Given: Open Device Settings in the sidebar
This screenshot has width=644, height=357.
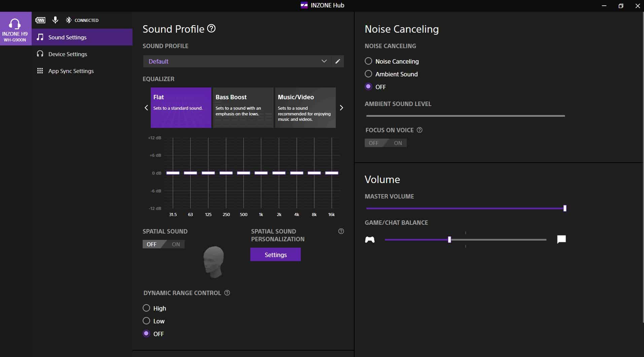Looking at the screenshot, I should [x=68, y=54].
